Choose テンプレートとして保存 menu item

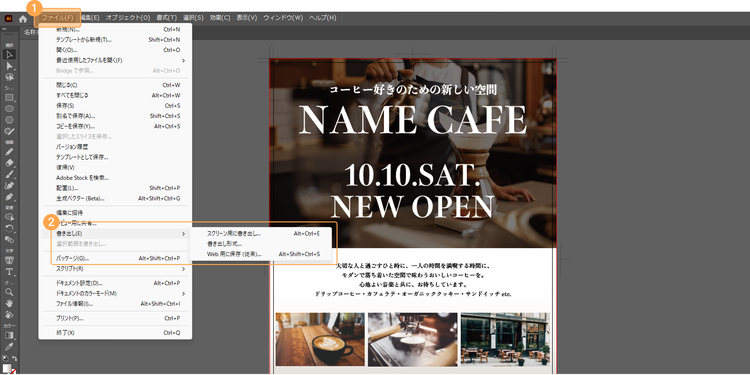click(x=115, y=157)
